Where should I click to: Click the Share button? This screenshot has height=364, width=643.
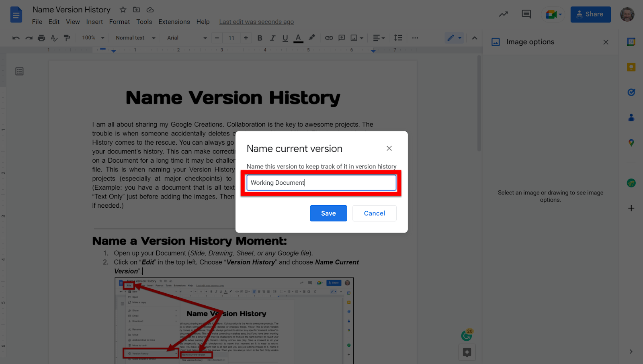pos(590,14)
